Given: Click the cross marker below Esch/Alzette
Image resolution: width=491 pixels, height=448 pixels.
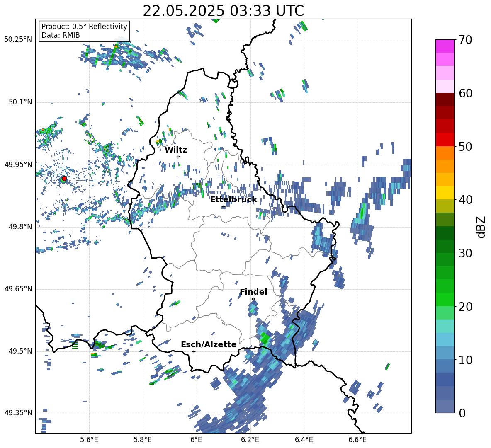Looking at the screenshot, I should pyautogui.click(x=194, y=351).
